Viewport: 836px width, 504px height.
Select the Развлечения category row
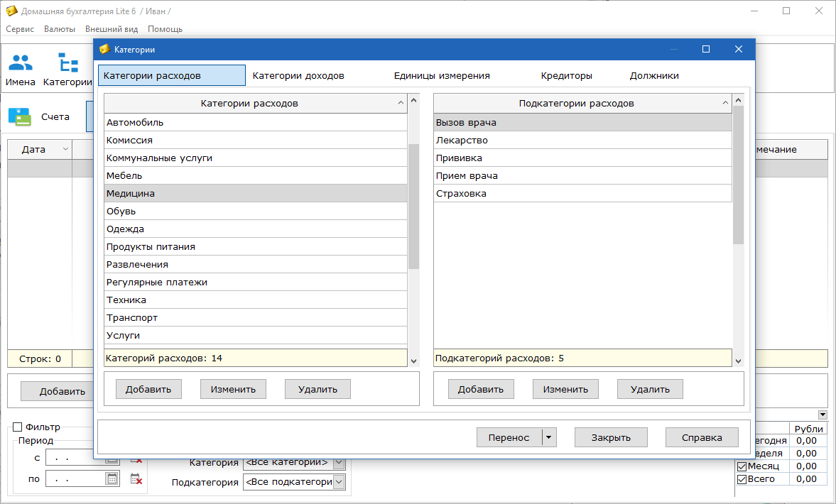[x=256, y=264]
